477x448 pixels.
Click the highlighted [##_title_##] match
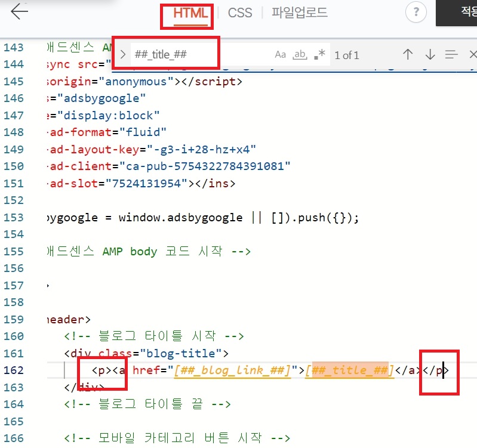point(350,370)
